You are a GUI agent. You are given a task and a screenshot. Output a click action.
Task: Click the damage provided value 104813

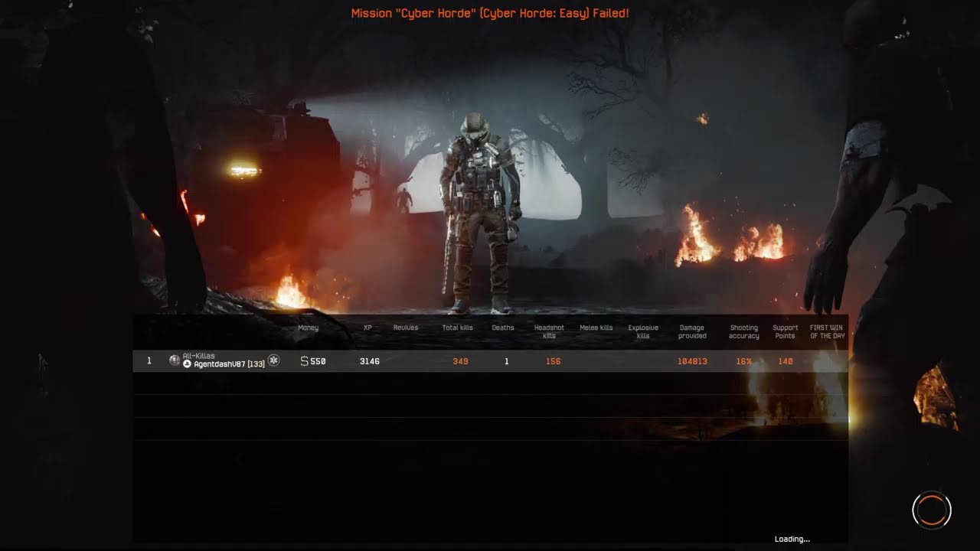pos(692,361)
